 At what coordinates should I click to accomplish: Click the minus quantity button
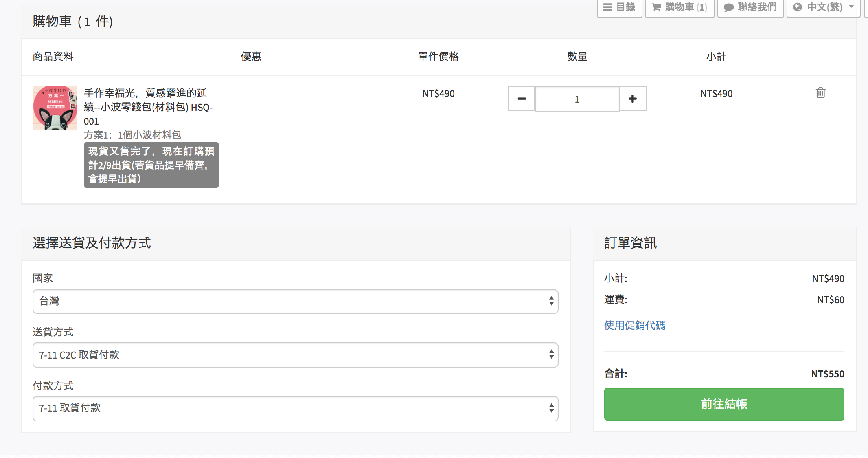[x=522, y=99]
